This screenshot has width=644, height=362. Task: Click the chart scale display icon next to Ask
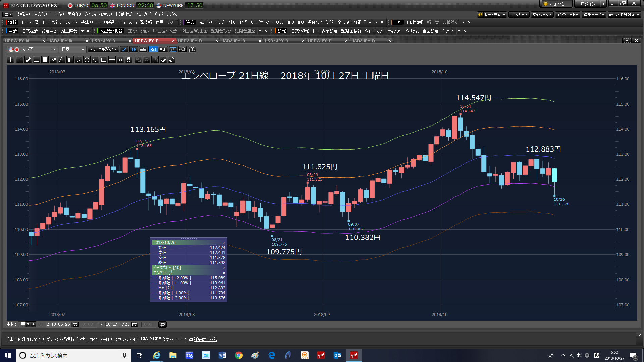[173, 49]
